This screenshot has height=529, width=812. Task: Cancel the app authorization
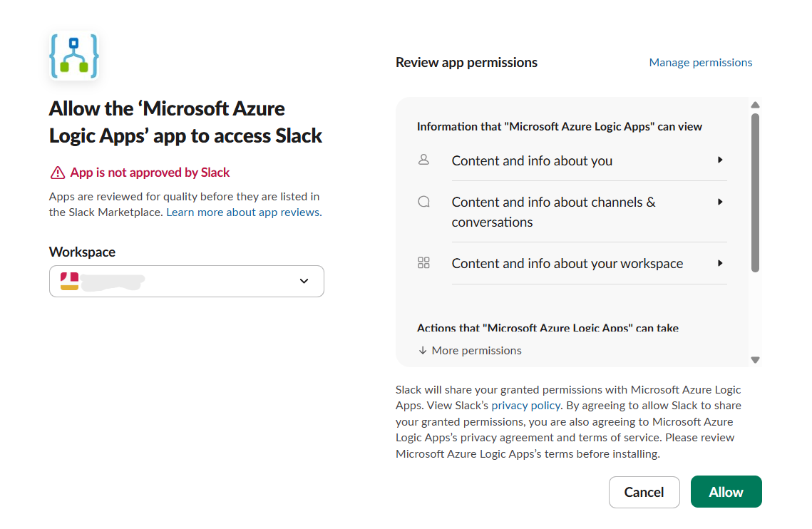tap(644, 492)
